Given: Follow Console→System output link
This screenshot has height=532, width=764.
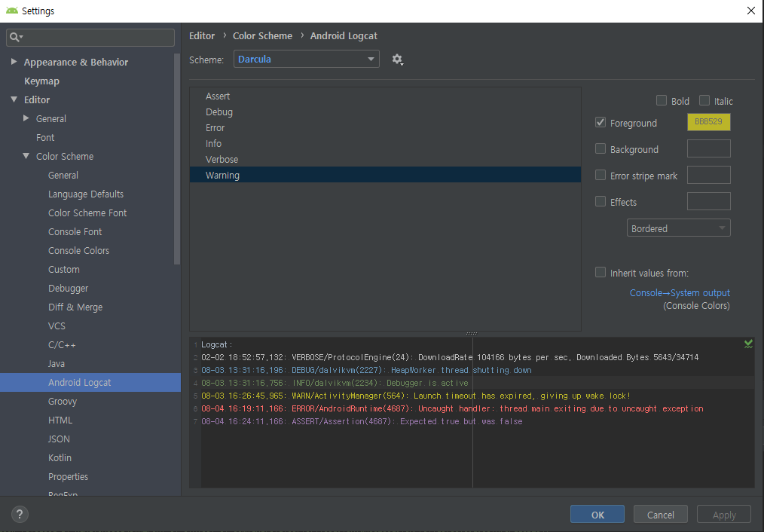Looking at the screenshot, I should [x=680, y=293].
